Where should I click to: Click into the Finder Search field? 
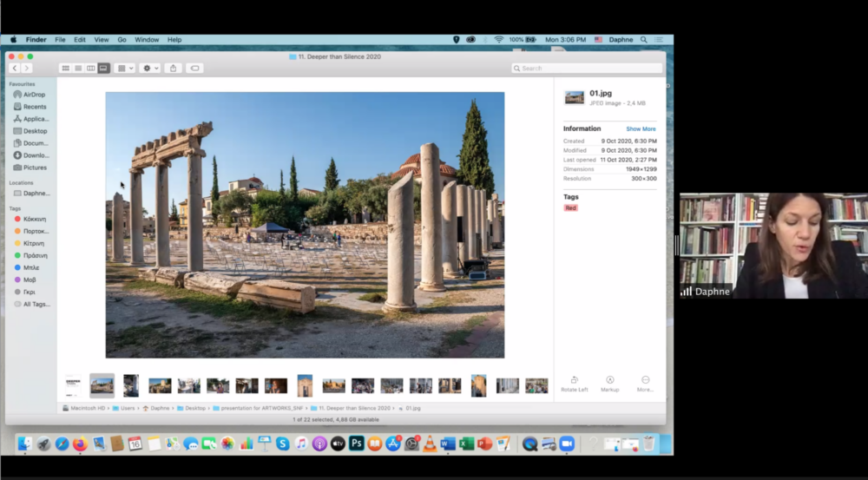(x=587, y=68)
